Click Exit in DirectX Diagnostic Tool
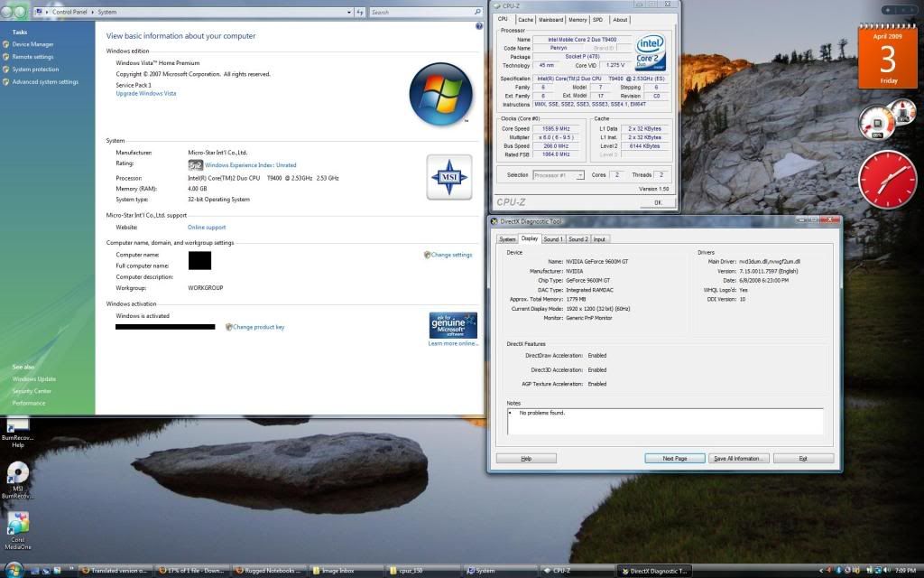This screenshot has height=578, width=924. (803, 458)
